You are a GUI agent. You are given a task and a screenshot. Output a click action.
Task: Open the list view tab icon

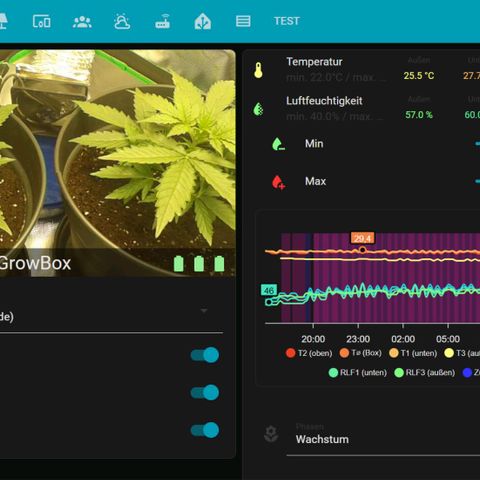(243, 21)
